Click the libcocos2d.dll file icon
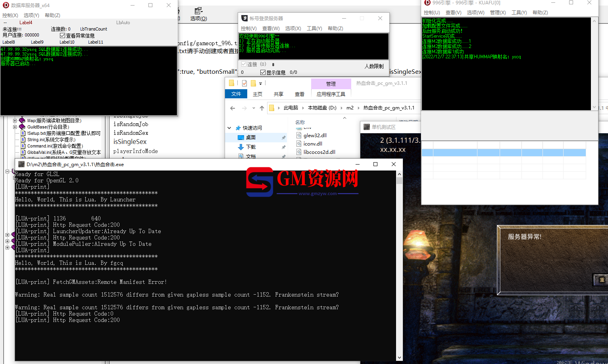The image size is (608, 364). tap(299, 152)
